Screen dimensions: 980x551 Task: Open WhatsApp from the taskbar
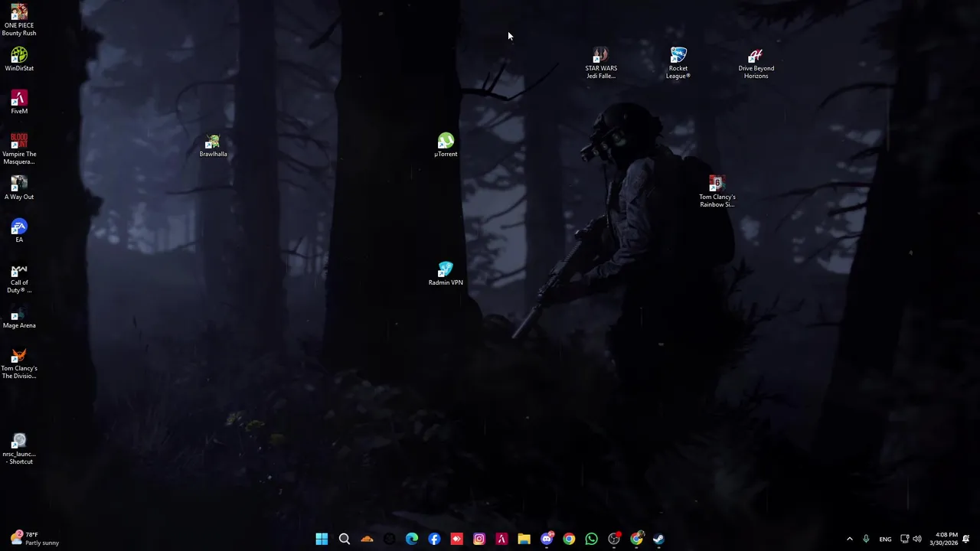tap(591, 539)
